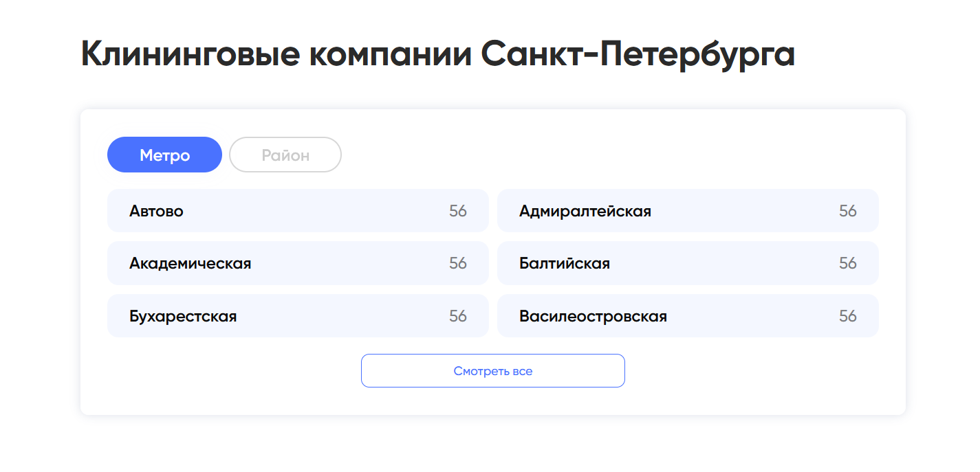Select the Балтийская station row
The height and width of the screenshot is (472, 980).
click(688, 263)
